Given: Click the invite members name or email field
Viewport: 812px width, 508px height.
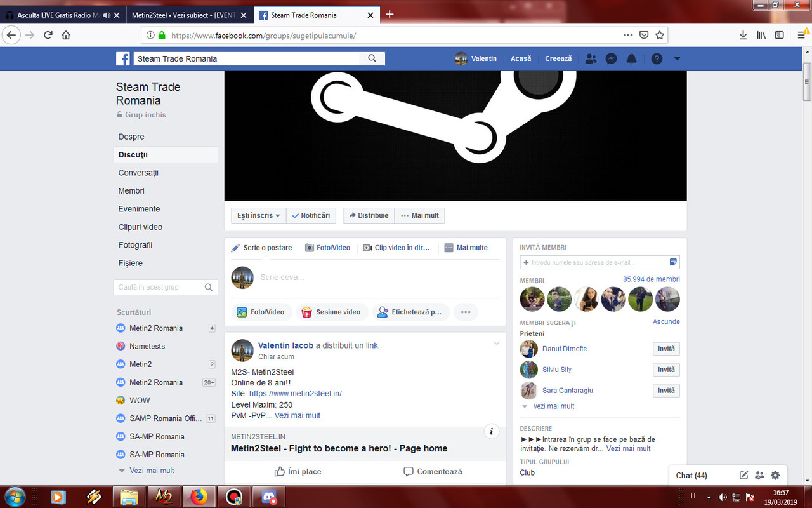Looking at the screenshot, I should point(599,262).
